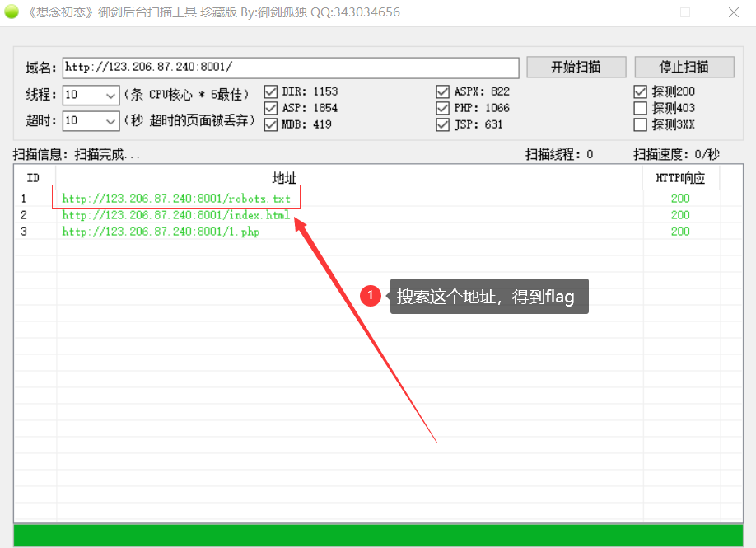Click the ID column header

coord(34,178)
